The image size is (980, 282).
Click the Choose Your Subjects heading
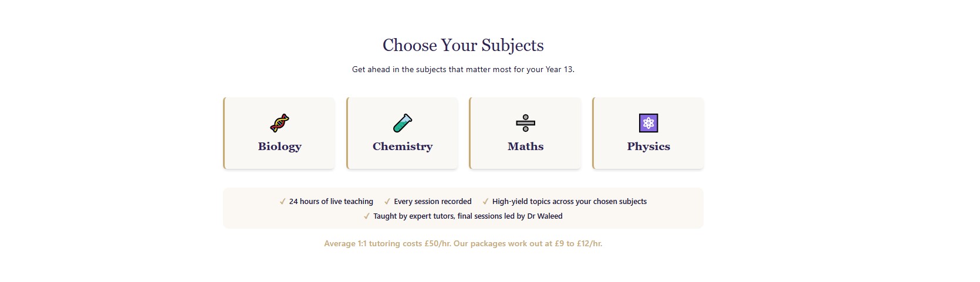pos(463,45)
